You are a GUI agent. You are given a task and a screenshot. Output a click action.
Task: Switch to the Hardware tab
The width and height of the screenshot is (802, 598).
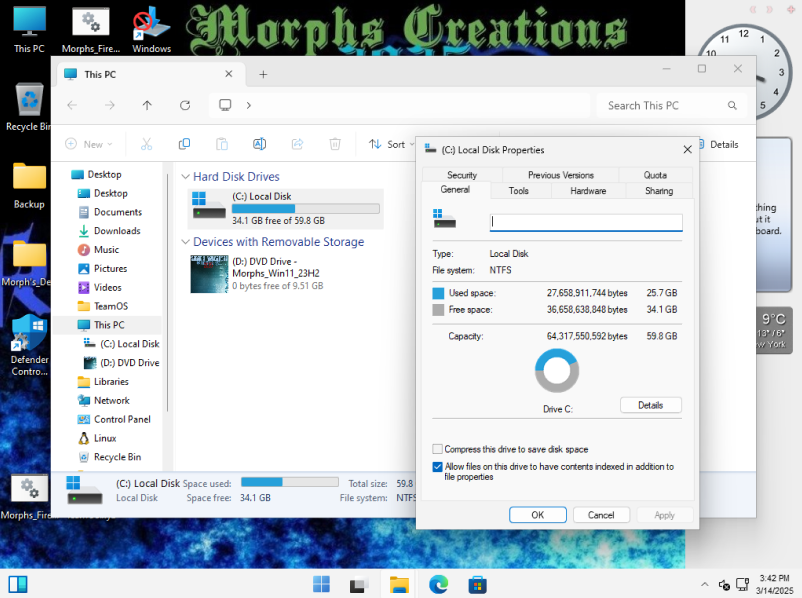pyautogui.click(x=588, y=190)
